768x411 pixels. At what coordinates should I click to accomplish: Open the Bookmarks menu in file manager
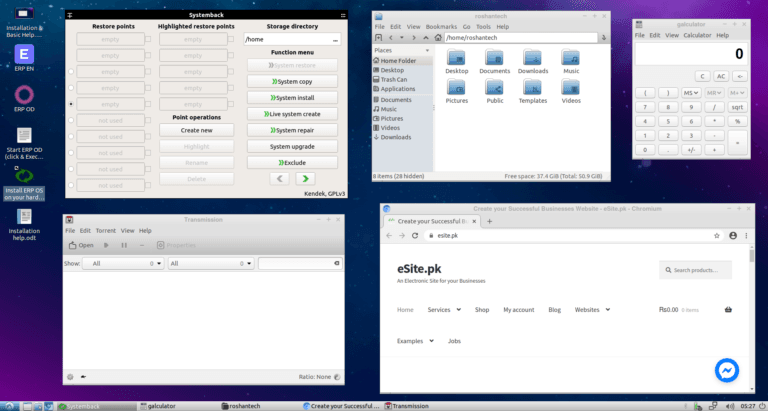pyautogui.click(x=441, y=27)
